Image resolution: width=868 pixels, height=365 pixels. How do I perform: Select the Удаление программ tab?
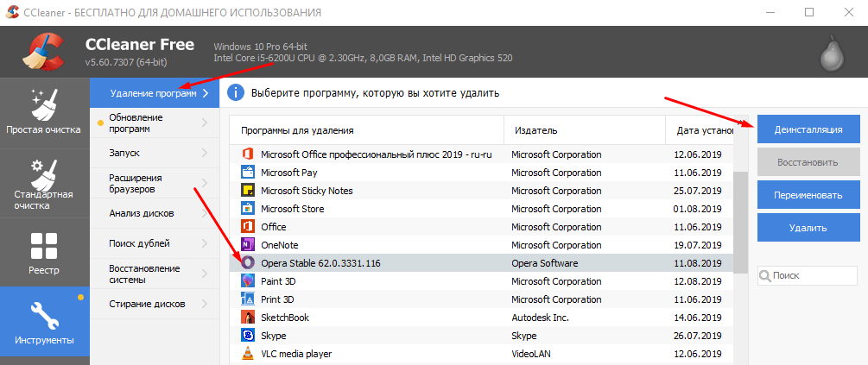point(155,93)
